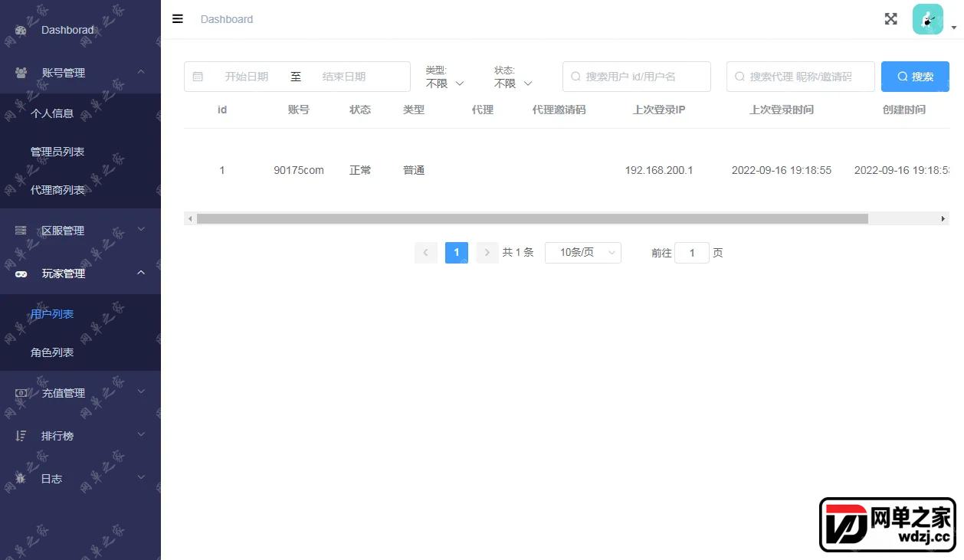Click the Dashboard breadcrumb link
This screenshot has width=964, height=560.
click(227, 19)
